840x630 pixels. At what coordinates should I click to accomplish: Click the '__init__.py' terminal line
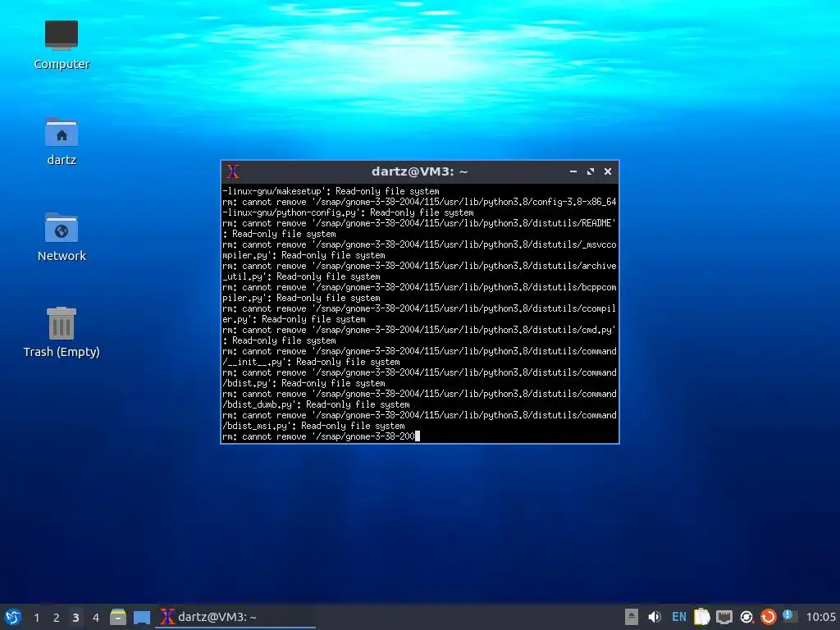point(311,362)
